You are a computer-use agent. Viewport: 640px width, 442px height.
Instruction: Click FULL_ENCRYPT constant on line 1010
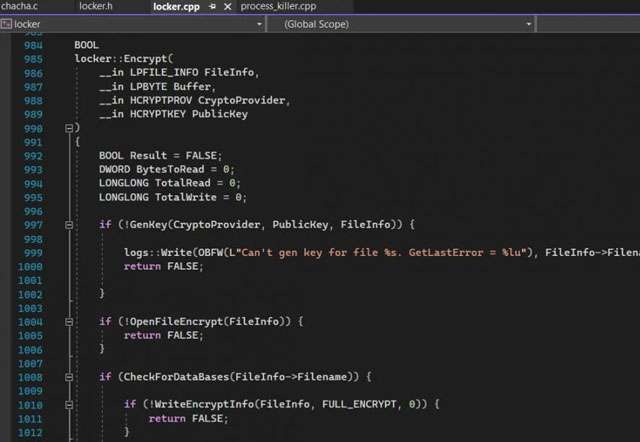[359, 404]
